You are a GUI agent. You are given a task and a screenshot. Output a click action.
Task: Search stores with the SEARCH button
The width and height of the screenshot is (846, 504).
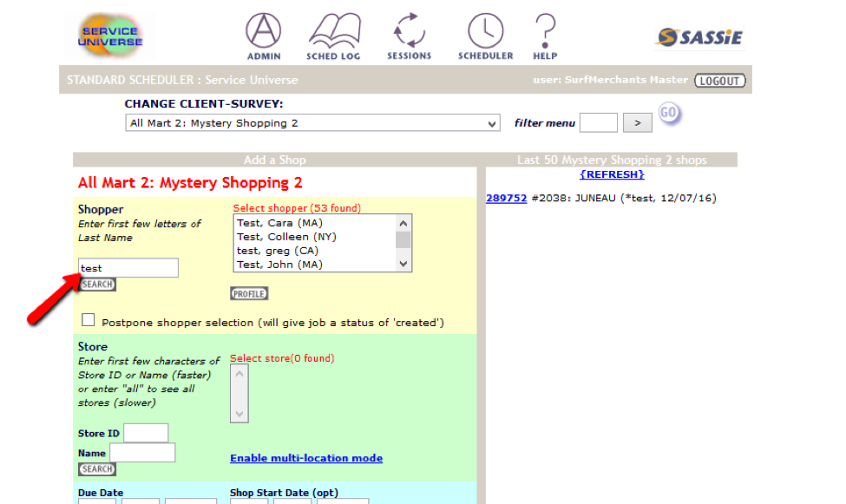(x=97, y=469)
